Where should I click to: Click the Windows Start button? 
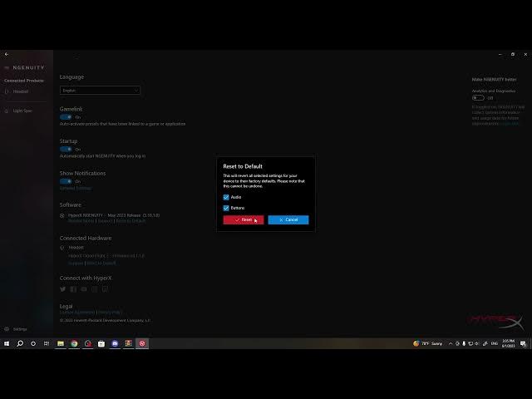tap(7, 343)
